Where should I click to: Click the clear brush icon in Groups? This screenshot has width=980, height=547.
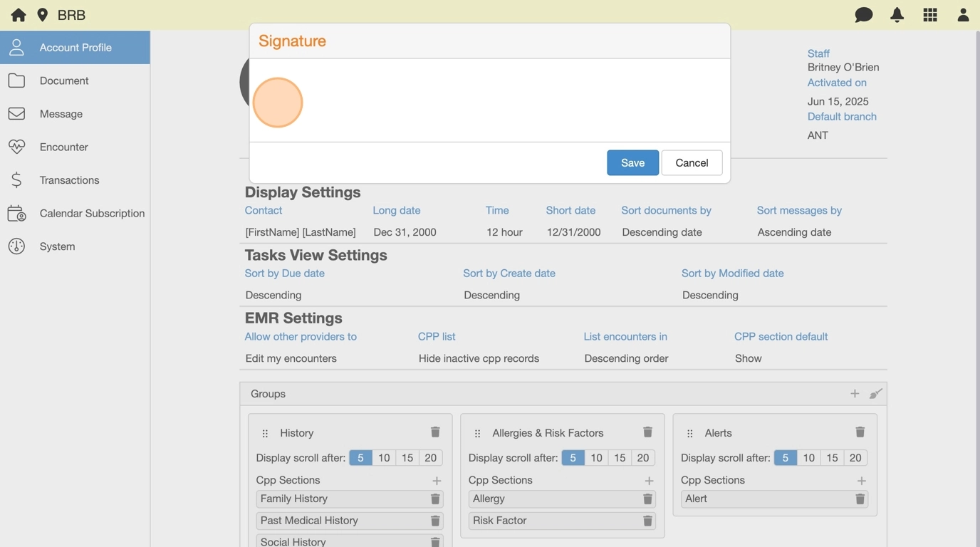click(875, 394)
